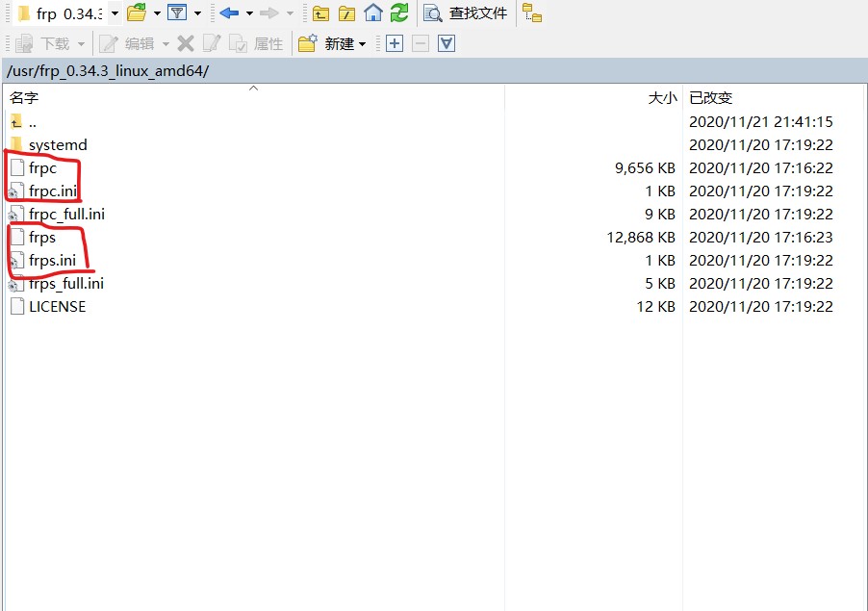Screen dimensions: 868x611
Task: Go back with the blue arrow
Action: (229, 13)
